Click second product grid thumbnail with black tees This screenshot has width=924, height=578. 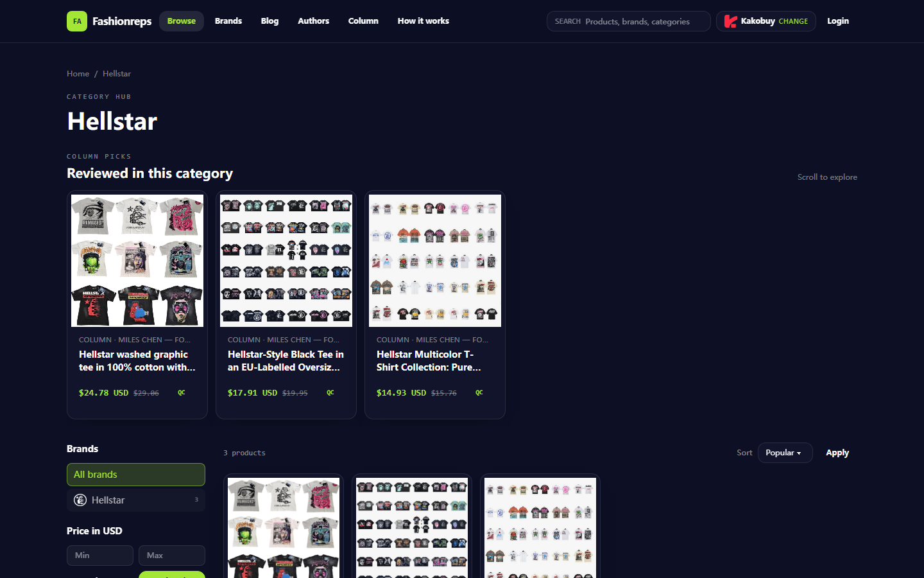412,528
